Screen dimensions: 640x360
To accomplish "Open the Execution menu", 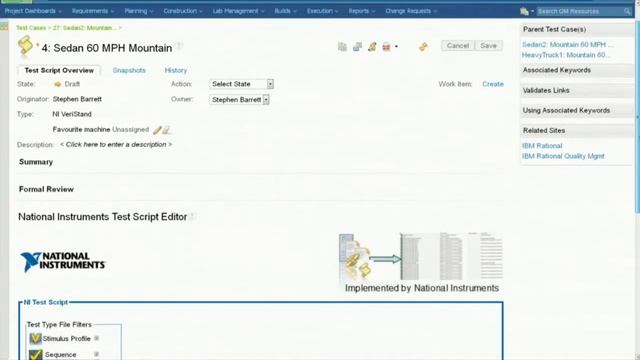I will tap(322, 11).
